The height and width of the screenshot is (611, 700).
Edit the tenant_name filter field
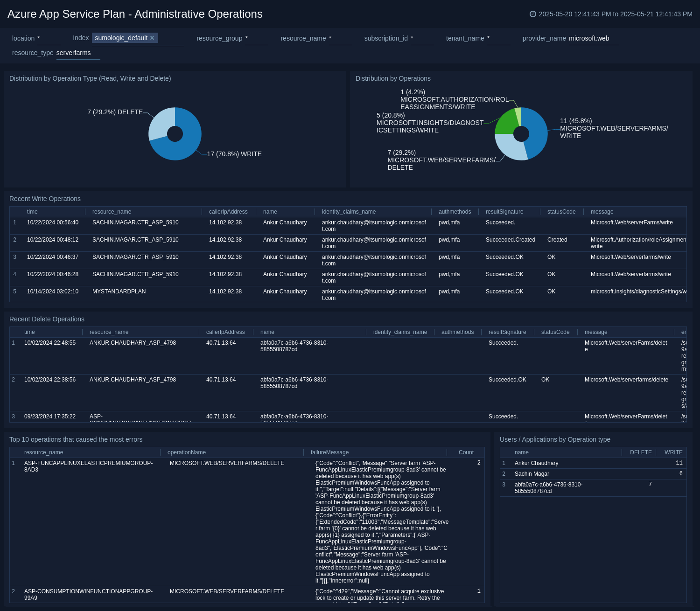point(499,39)
